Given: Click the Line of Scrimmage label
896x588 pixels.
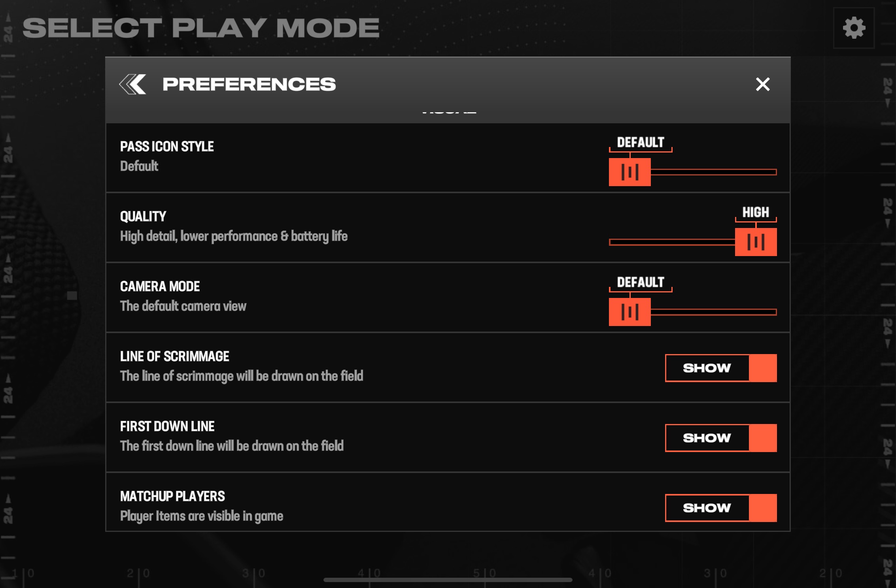Looking at the screenshot, I should click(174, 356).
